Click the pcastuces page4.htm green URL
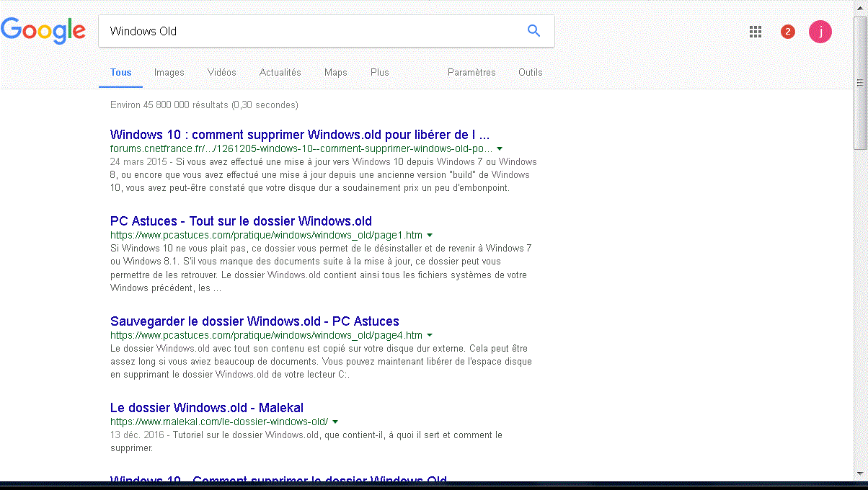This screenshot has height=490, width=868. [x=266, y=335]
